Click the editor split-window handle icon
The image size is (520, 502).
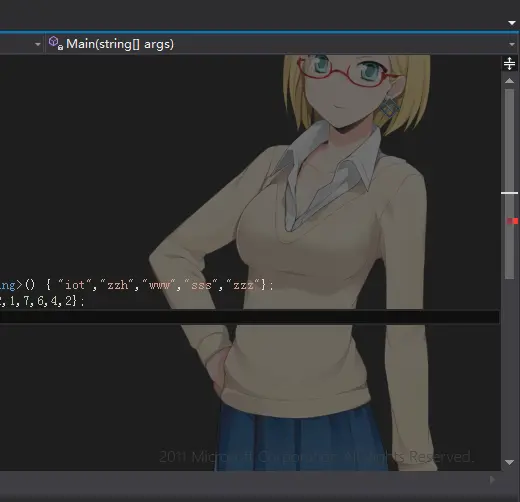click(509, 63)
